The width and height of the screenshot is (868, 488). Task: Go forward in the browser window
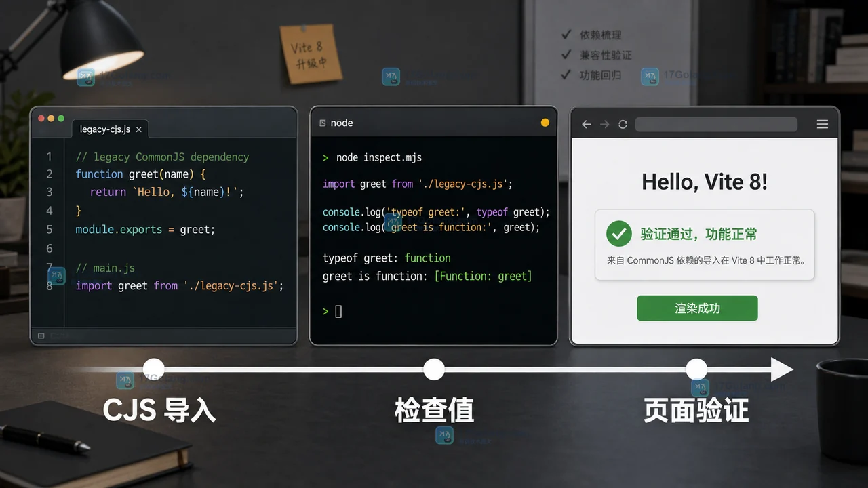(x=604, y=124)
